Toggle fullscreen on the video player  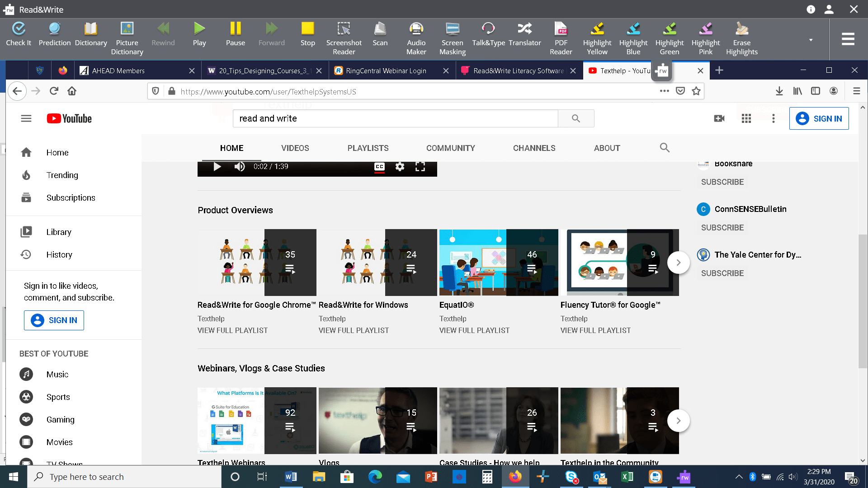(x=420, y=167)
